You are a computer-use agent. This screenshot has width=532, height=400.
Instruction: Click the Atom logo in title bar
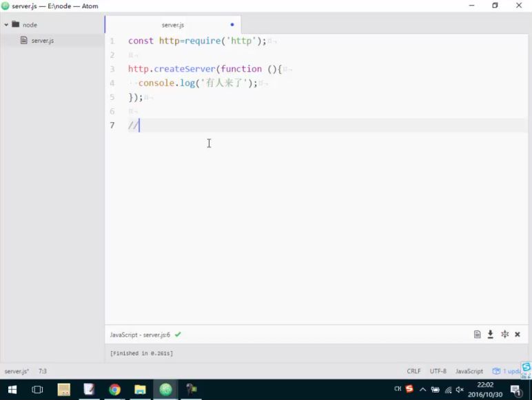(5, 6)
